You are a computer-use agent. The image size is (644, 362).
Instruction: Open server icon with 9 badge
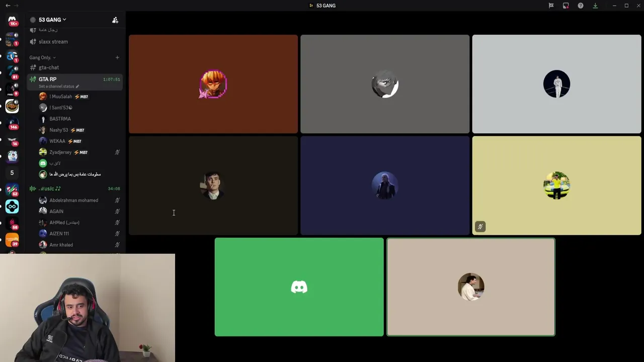pyautogui.click(x=12, y=89)
